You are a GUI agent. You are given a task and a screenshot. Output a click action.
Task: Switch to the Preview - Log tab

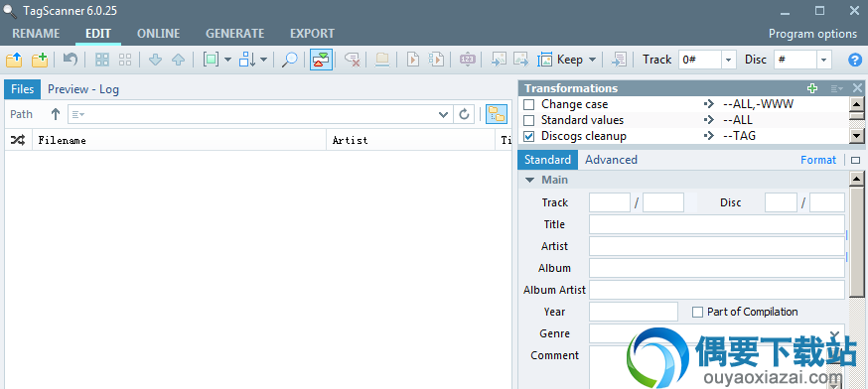(83, 89)
